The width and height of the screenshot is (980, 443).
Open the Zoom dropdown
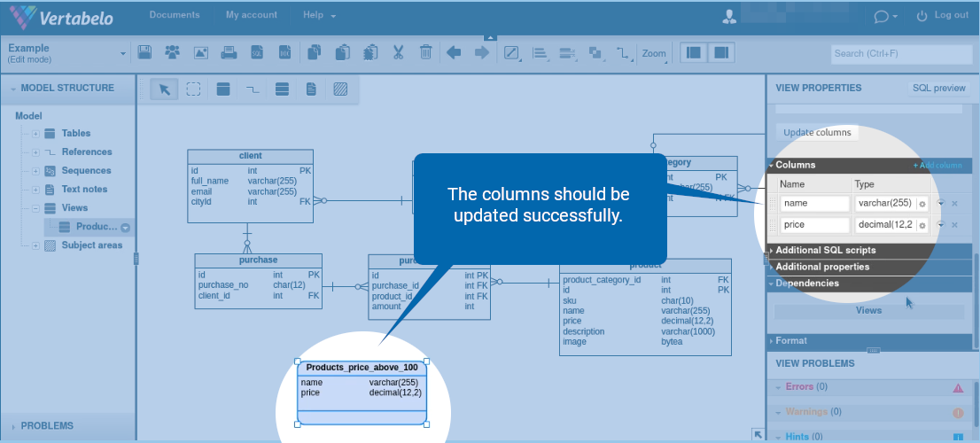tap(655, 53)
